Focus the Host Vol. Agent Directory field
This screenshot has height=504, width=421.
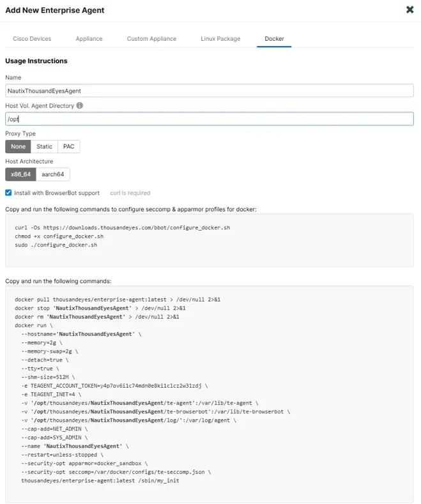pos(209,119)
